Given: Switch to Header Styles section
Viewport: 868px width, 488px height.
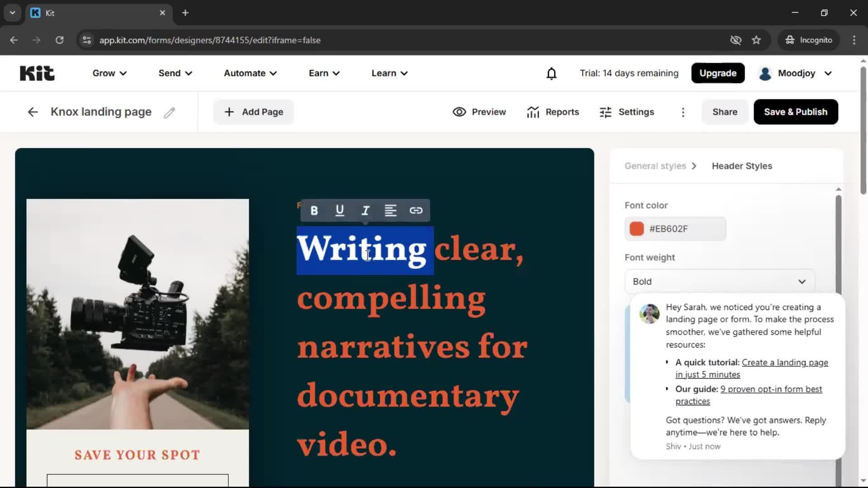Looking at the screenshot, I should (x=742, y=166).
